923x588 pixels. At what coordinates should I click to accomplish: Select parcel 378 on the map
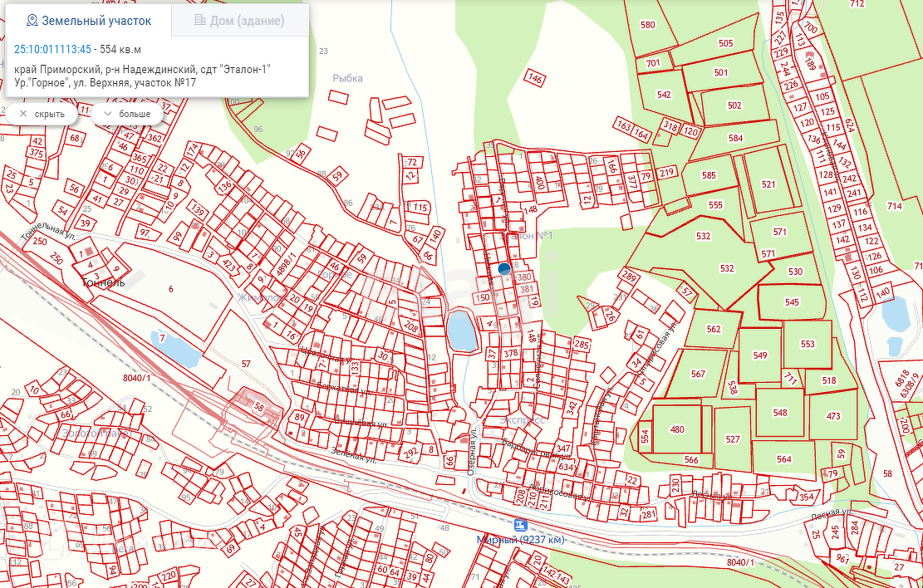pos(510,353)
